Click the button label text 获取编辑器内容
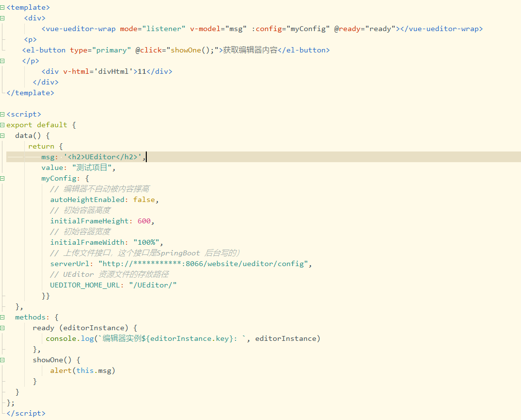Screen dimensions: 521x420 250,50
